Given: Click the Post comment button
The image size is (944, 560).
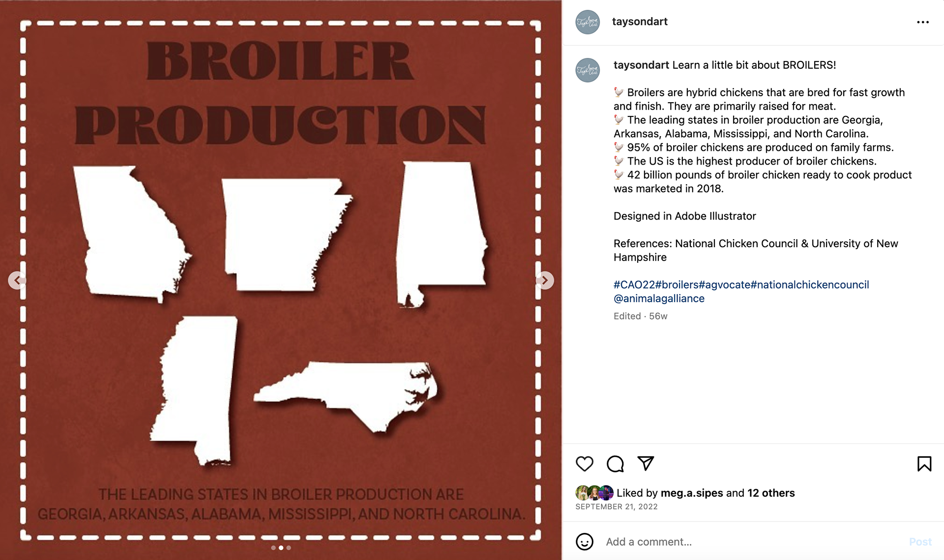Looking at the screenshot, I should pyautogui.click(x=920, y=542).
